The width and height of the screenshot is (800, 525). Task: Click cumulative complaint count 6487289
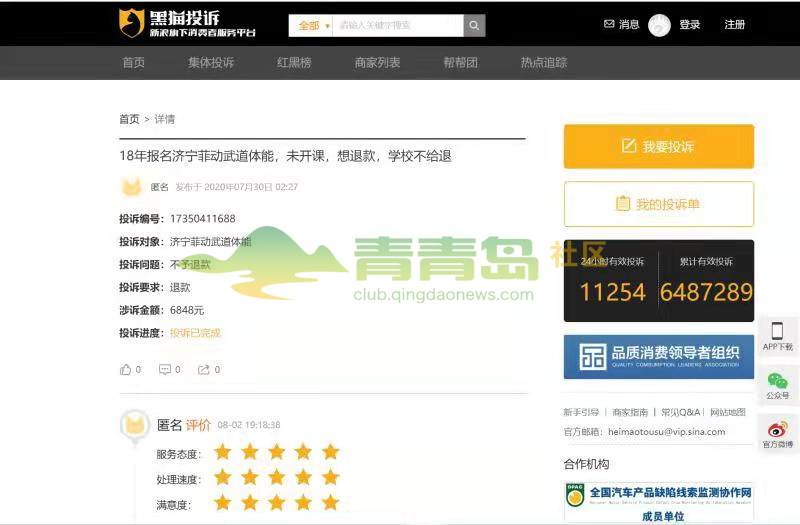tap(706, 292)
